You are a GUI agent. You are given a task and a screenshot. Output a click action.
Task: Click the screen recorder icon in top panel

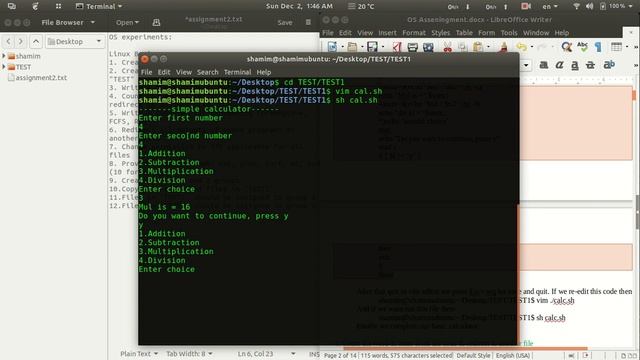point(526,6)
